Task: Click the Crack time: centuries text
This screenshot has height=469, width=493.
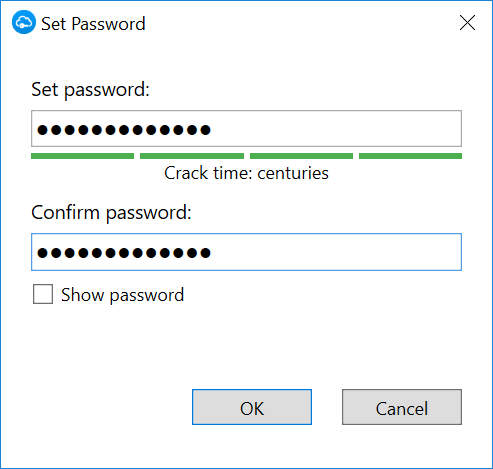Action: [x=246, y=173]
